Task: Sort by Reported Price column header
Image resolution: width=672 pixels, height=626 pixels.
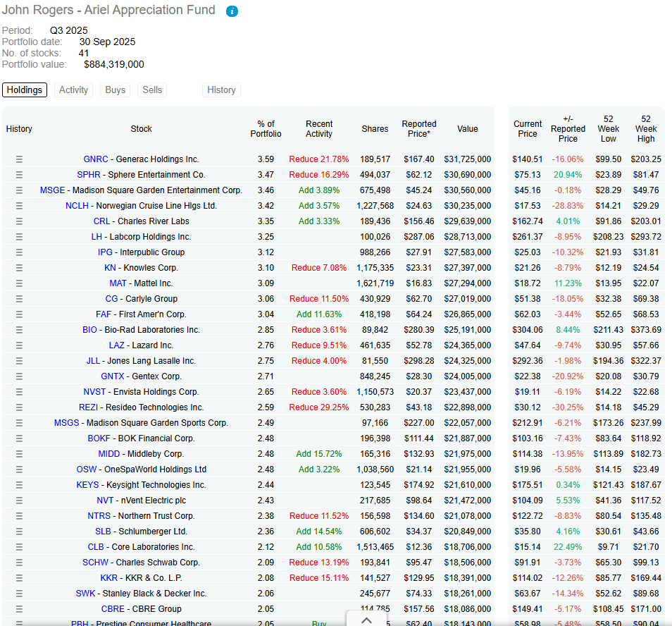Action: pyautogui.click(x=418, y=128)
